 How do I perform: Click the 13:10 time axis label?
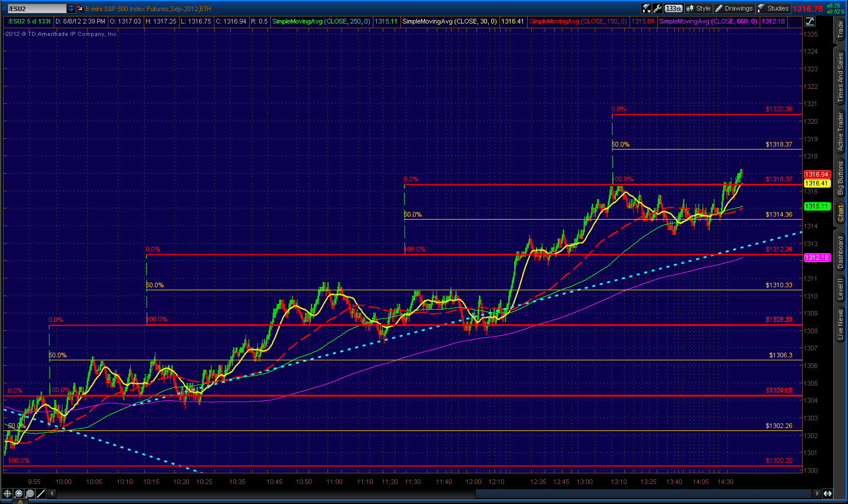619,482
